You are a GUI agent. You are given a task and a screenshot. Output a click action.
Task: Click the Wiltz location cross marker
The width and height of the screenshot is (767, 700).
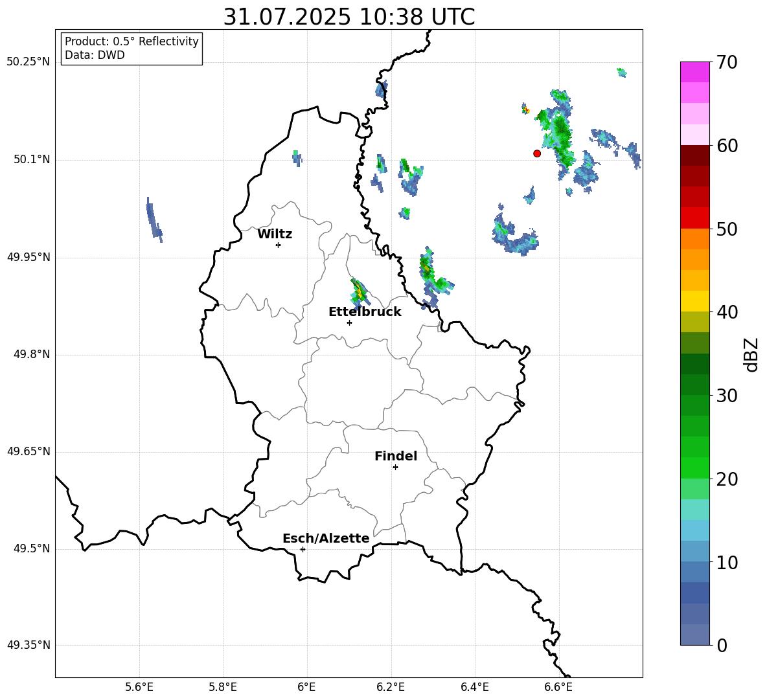coord(279,245)
